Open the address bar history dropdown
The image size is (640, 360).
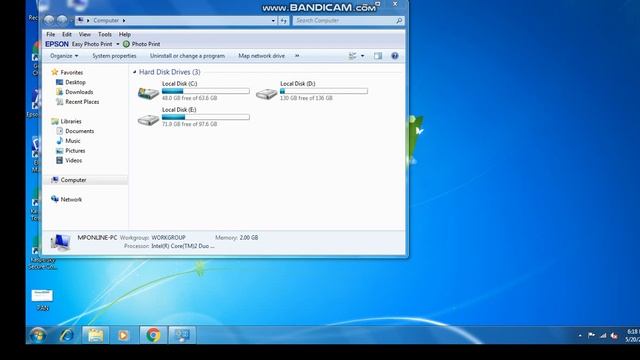273,20
